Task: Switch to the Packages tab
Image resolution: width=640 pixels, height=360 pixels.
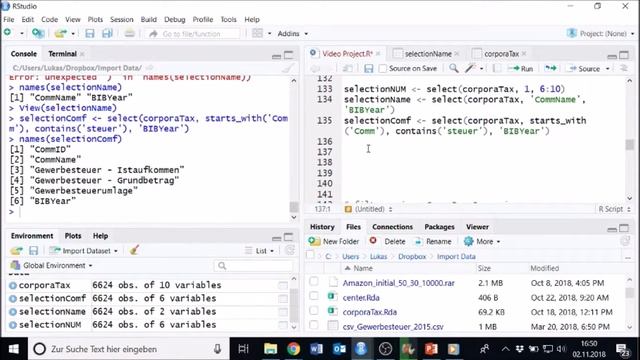Action: click(439, 227)
